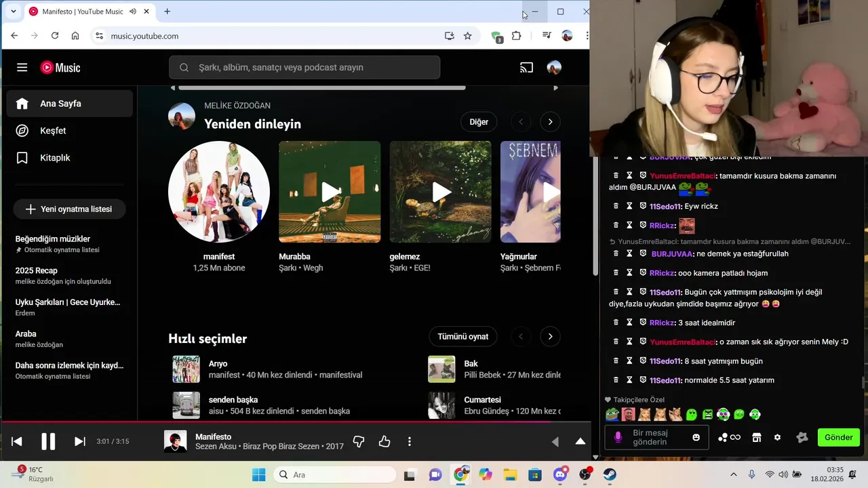The width and height of the screenshot is (868, 488).
Task: Skip to next track in player bar
Action: pos(79,441)
